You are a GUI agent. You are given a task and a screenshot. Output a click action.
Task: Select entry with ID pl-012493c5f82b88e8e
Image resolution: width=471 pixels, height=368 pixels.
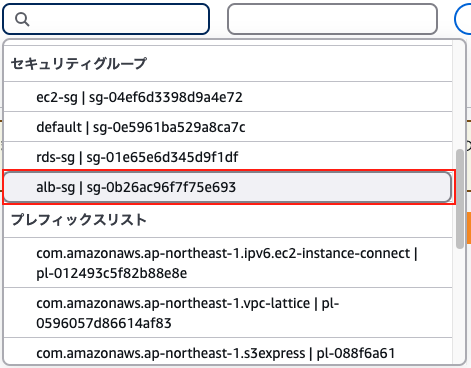(x=228, y=263)
